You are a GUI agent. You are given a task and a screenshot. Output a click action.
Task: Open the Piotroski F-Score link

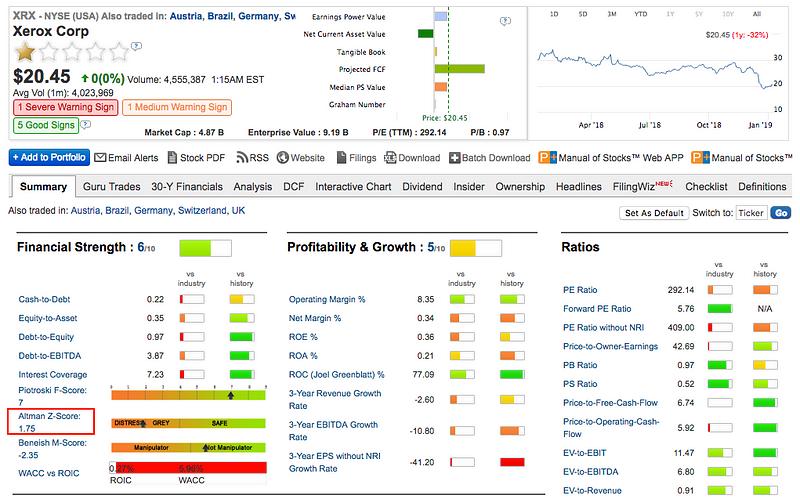click(x=53, y=396)
